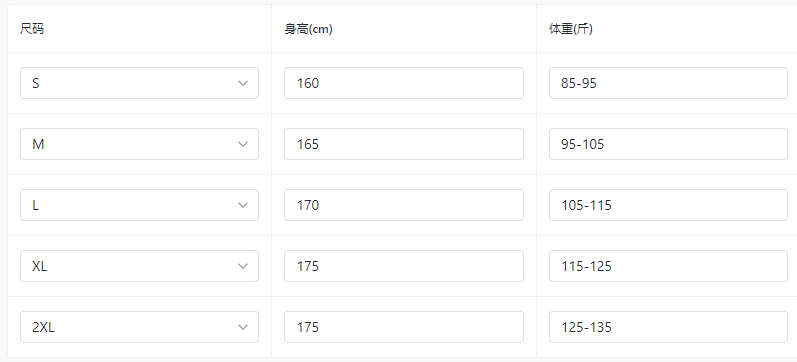Click the weight field showing 105-115
The image size is (797, 362).
pos(668,205)
